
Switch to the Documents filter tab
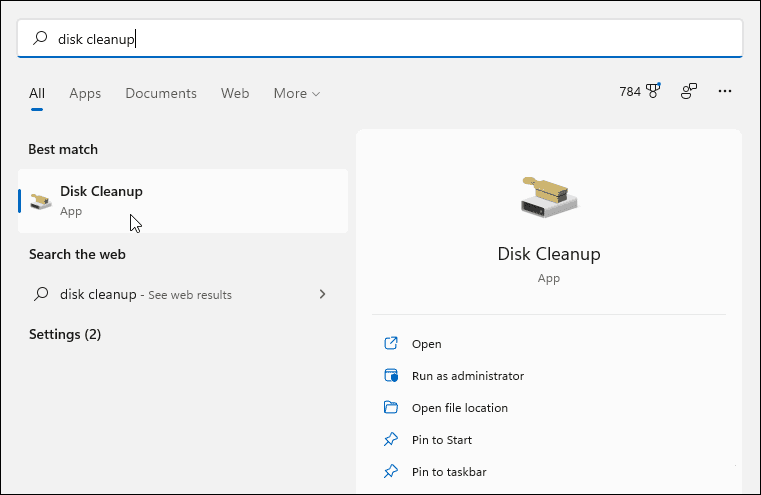pos(160,93)
